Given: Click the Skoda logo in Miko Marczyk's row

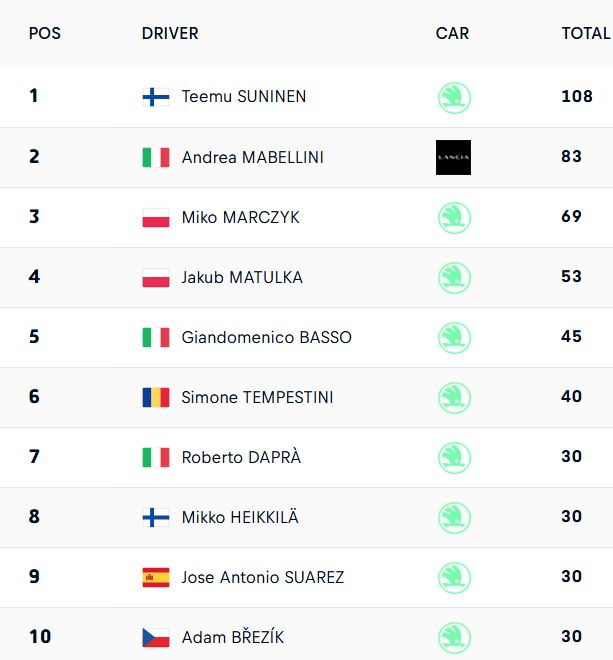Looking at the screenshot, I should [454, 218].
